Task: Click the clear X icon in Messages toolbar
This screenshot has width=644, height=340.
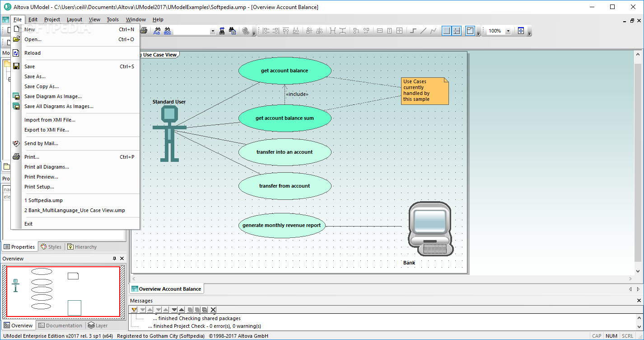Action: coord(213,310)
